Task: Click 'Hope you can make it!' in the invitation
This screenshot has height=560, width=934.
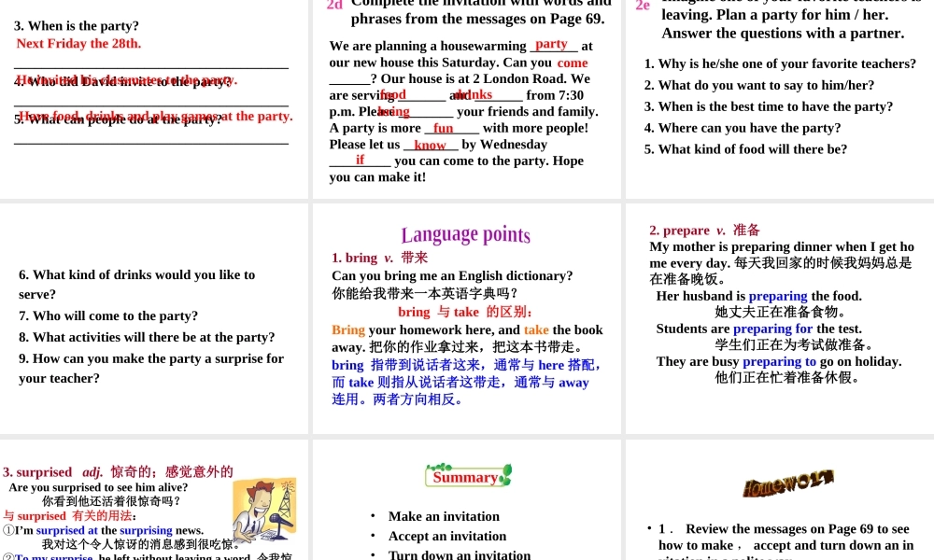Action: point(457,169)
